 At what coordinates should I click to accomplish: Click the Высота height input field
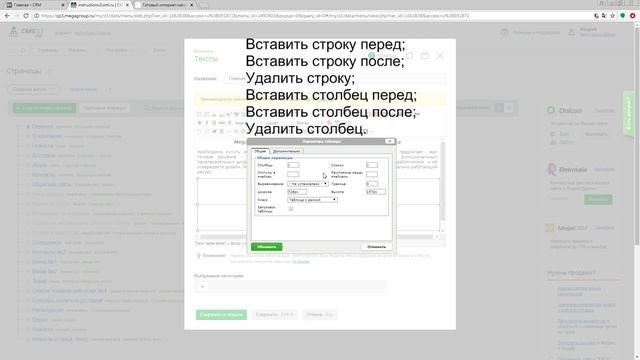tap(376, 191)
